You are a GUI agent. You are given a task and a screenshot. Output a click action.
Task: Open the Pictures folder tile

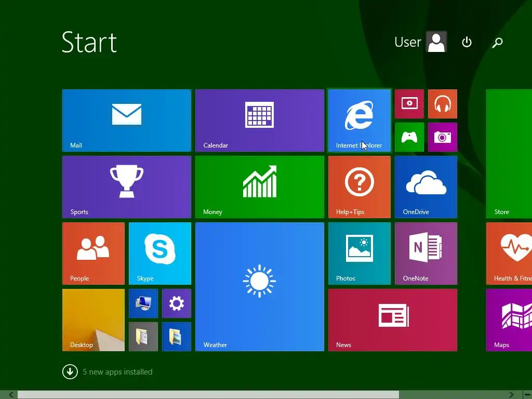[x=177, y=337]
